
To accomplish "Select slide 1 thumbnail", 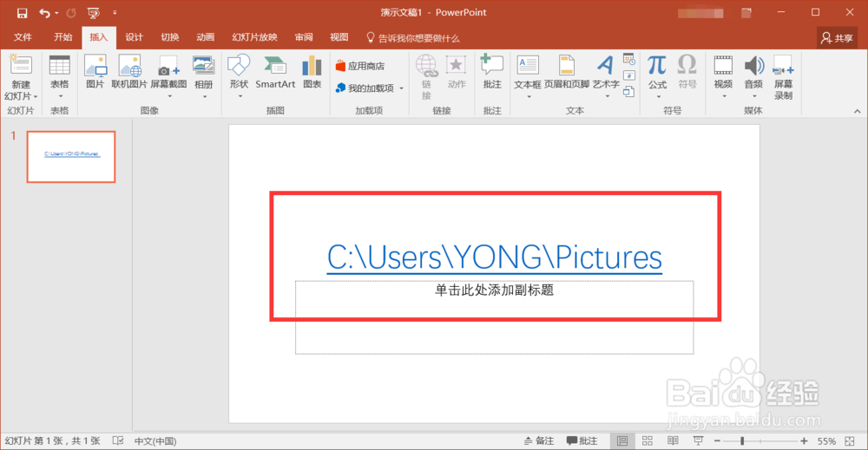I will coord(71,156).
